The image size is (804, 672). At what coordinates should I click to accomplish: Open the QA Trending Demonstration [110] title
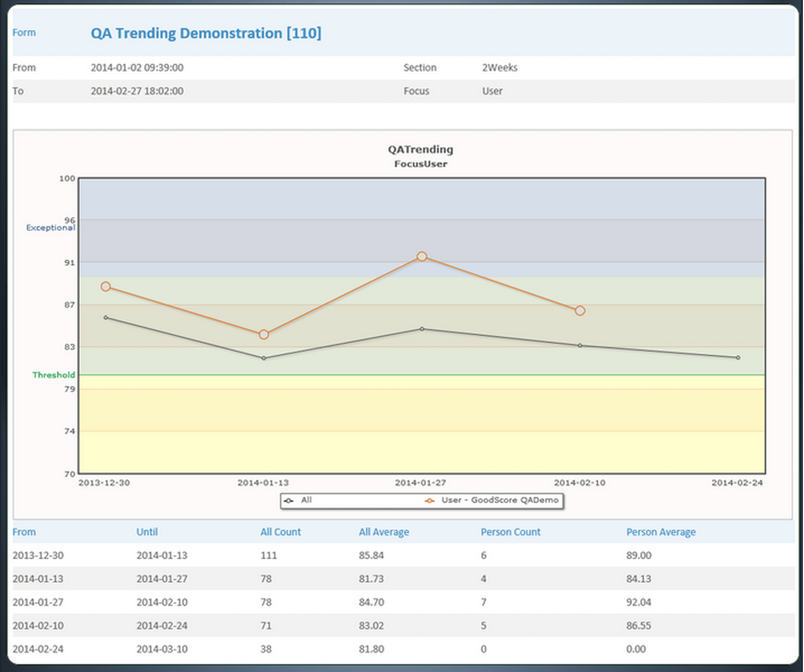click(206, 34)
